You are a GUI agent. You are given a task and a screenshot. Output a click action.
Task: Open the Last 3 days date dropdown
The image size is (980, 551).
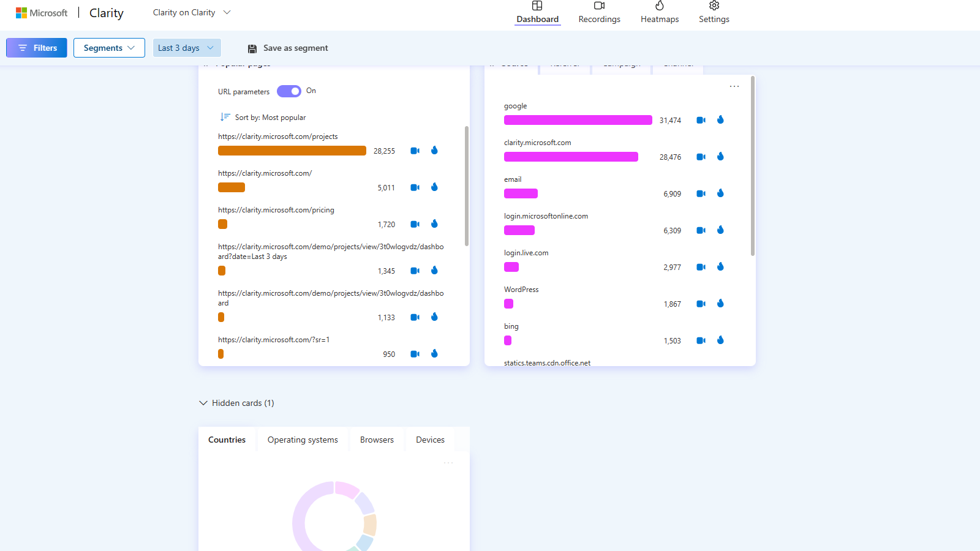pos(187,47)
